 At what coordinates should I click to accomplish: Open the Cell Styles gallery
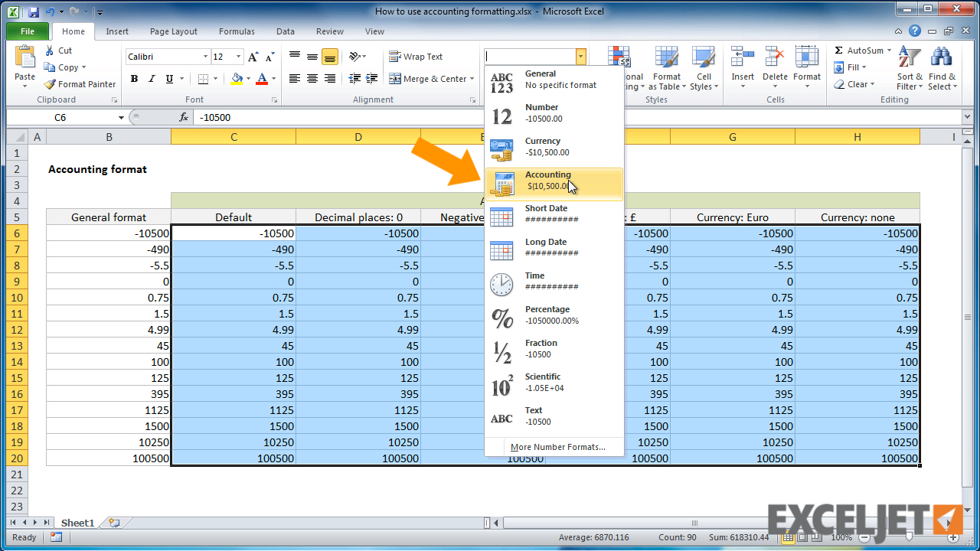click(x=703, y=67)
